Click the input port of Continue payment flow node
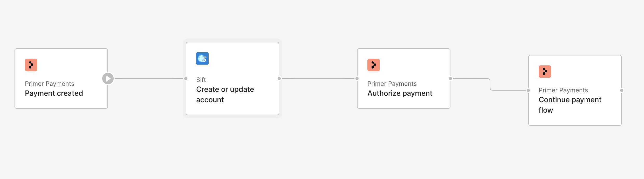Image resolution: width=644 pixels, height=179 pixels. coord(528,90)
